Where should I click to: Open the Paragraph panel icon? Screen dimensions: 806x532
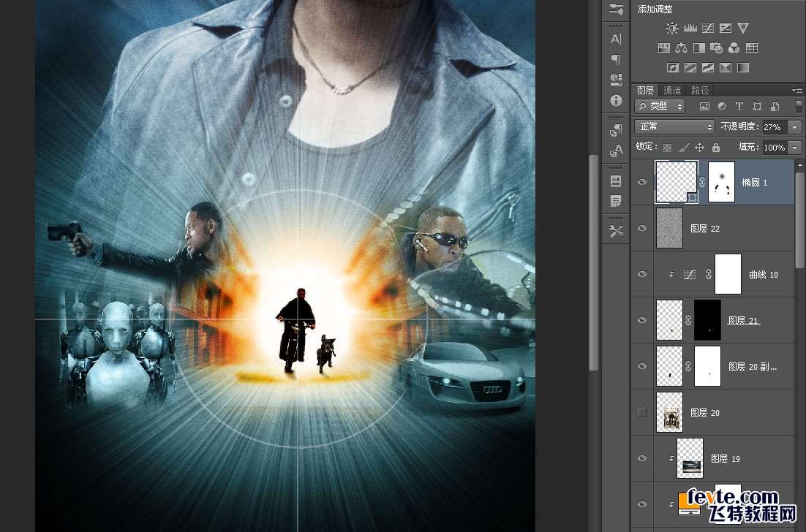[x=616, y=60]
